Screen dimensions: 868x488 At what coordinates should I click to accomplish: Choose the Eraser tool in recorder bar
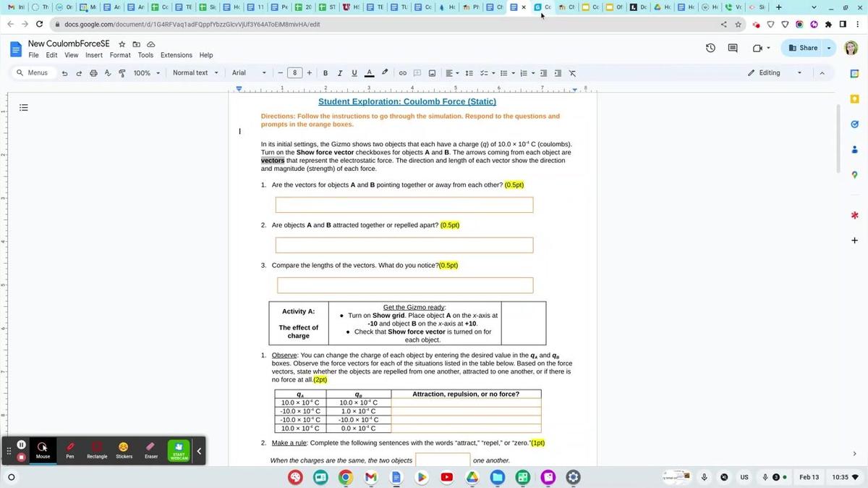[150, 450]
